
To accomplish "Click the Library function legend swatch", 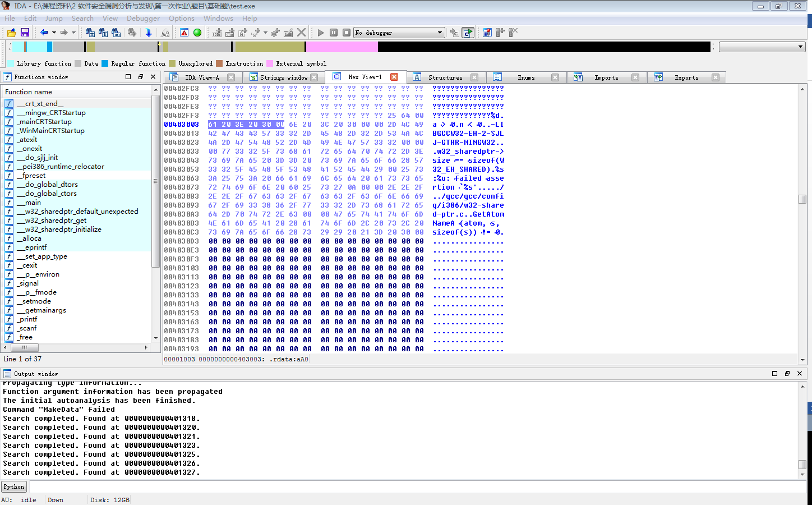I will click(11, 63).
